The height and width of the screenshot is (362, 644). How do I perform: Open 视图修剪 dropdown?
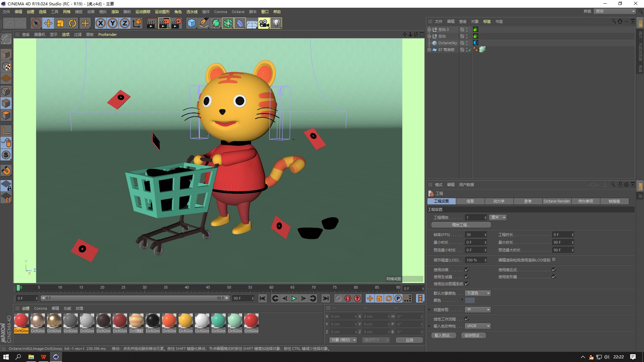[478, 309]
